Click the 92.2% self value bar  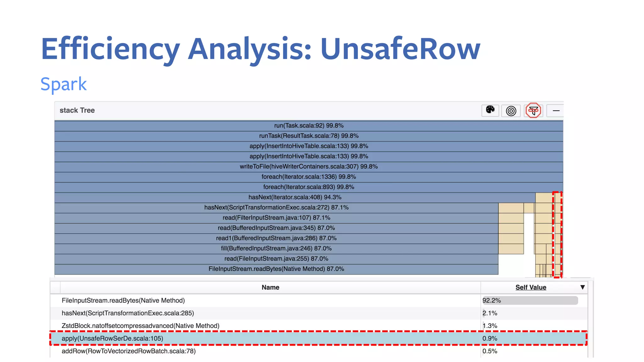pyautogui.click(x=530, y=300)
